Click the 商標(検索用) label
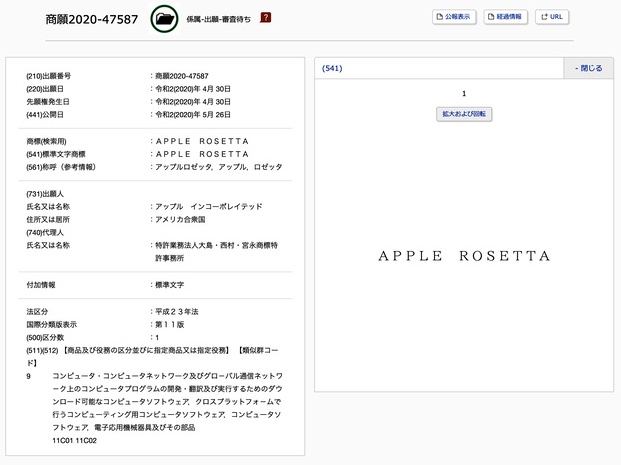Image resolution: width=621 pixels, height=465 pixels. pos(46,141)
